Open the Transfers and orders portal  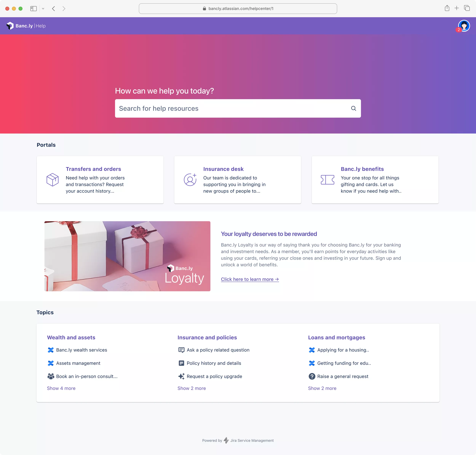100,180
